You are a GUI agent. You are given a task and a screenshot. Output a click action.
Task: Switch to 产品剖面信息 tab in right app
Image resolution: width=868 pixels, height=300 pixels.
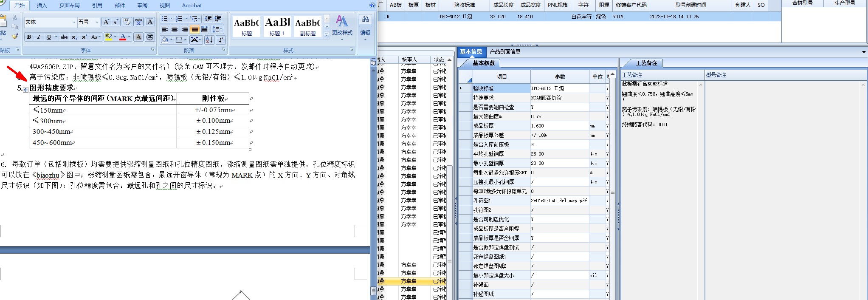click(505, 51)
